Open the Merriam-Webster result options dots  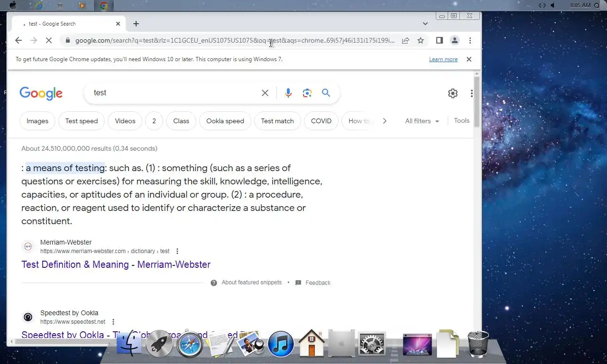(x=177, y=251)
